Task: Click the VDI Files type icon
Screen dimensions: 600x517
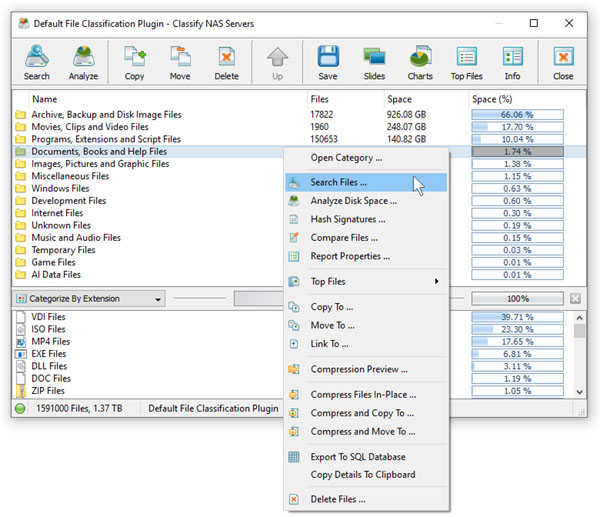Action: click(21, 317)
